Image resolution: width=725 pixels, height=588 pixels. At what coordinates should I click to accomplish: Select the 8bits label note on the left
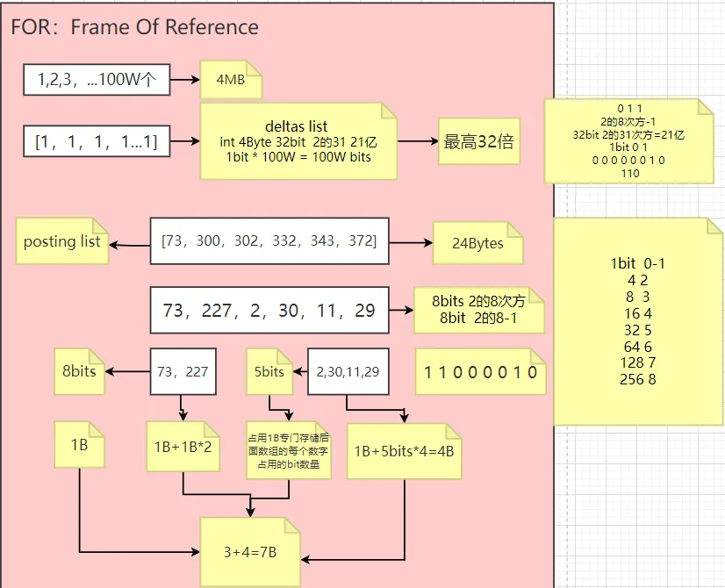coord(78,371)
